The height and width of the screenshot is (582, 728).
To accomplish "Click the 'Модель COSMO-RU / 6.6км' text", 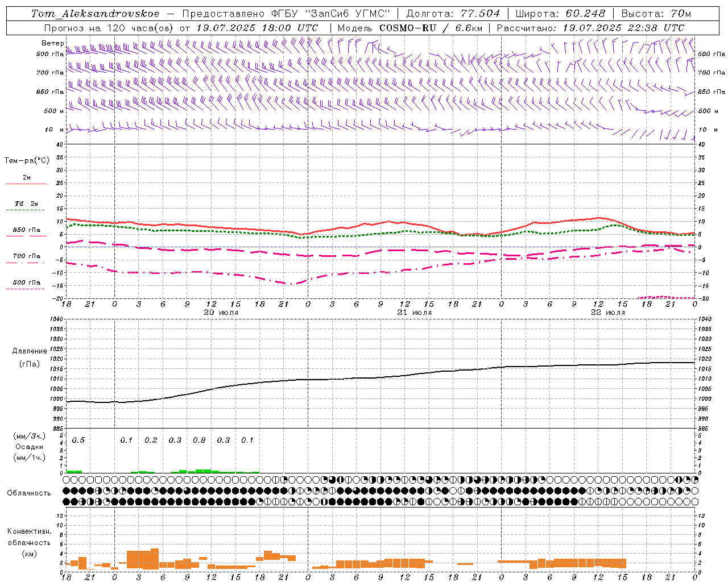I will click(409, 28).
